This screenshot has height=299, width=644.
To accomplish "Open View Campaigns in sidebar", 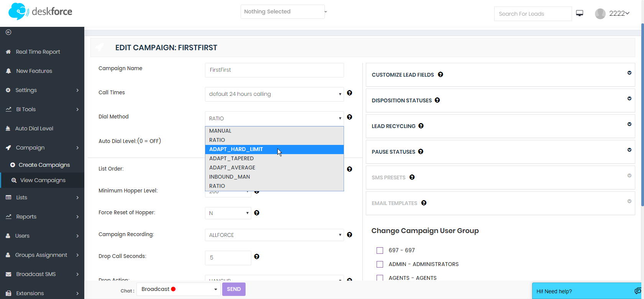I will tap(43, 180).
